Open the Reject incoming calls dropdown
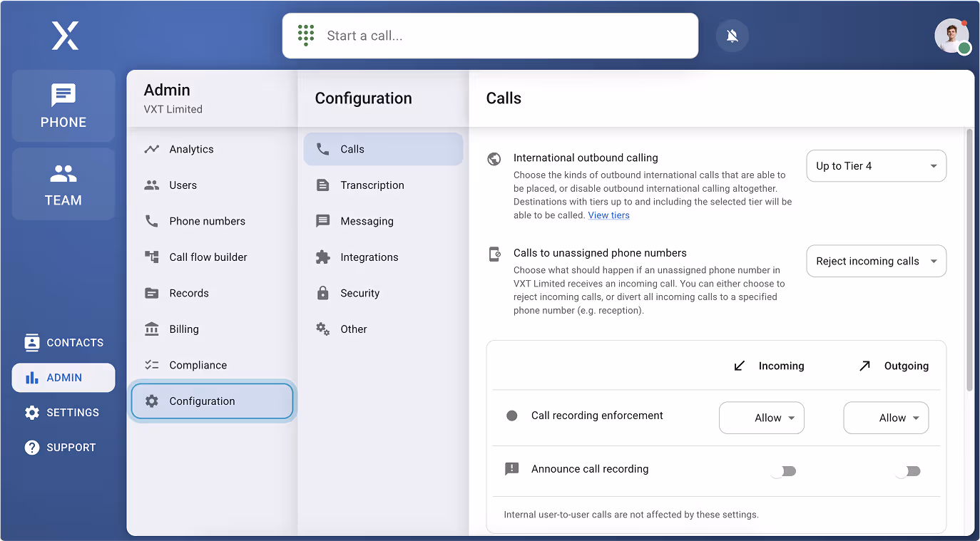Screen dimensions: 980x541 [x=876, y=261]
